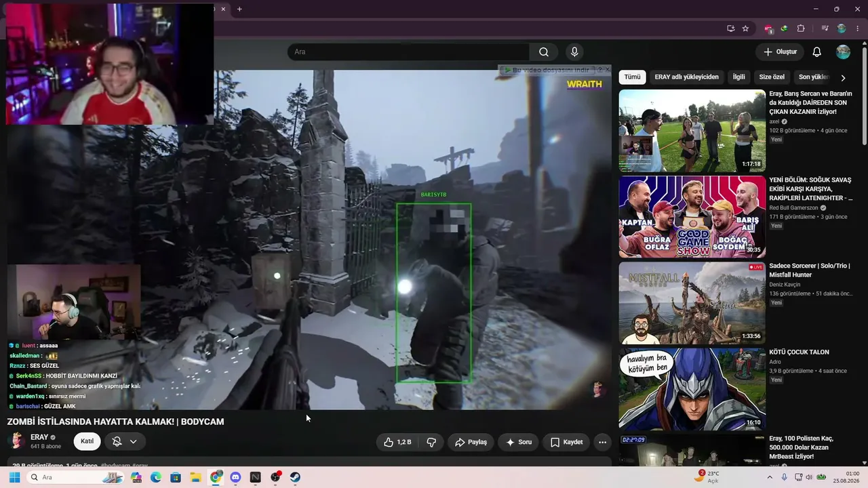Image resolution: width=868 pixels, height=488 pixels.
Task: Click the download manager extension icon
Action: [785, 28]
